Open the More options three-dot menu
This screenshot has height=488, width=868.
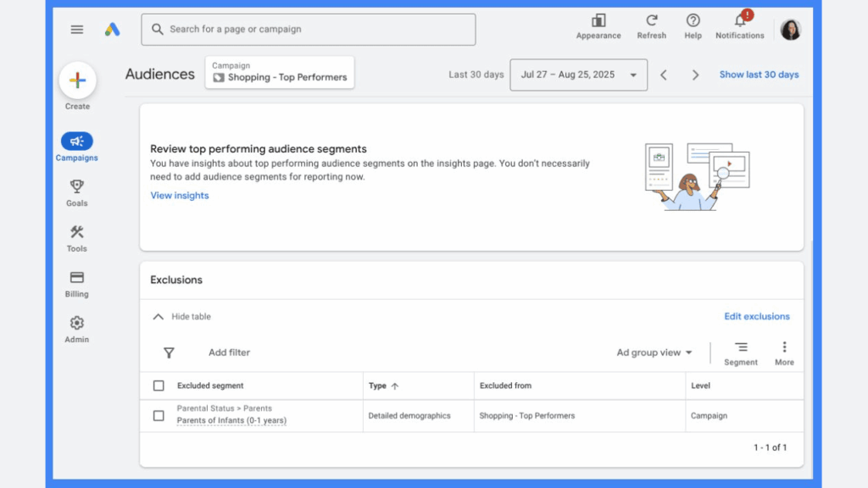(x=784, y=347)
